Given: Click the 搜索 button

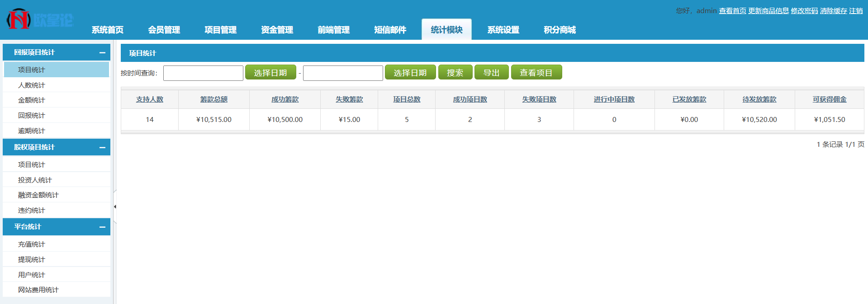Looking at the screenshot, I should pyautogui.click(x=455, y=73).
